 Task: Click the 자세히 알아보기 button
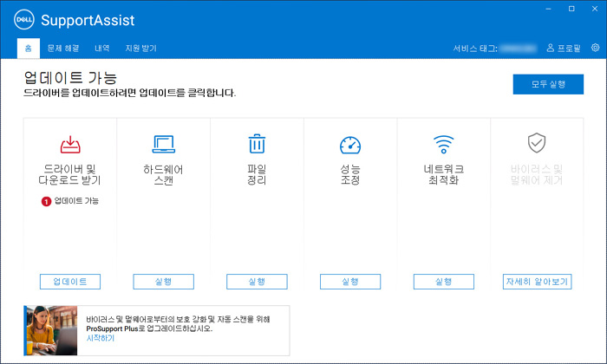[x=537, y=282]
